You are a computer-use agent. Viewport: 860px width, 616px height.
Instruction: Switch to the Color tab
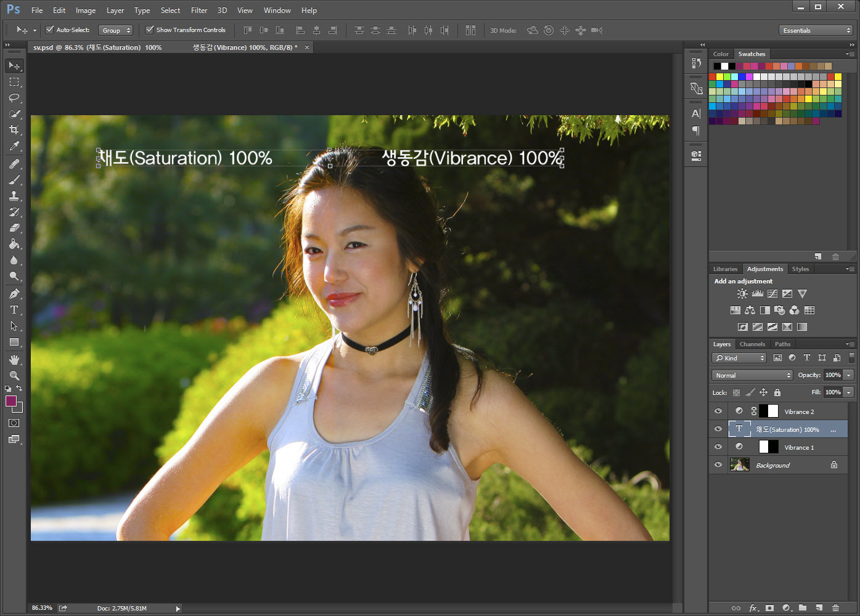(721, 54)
